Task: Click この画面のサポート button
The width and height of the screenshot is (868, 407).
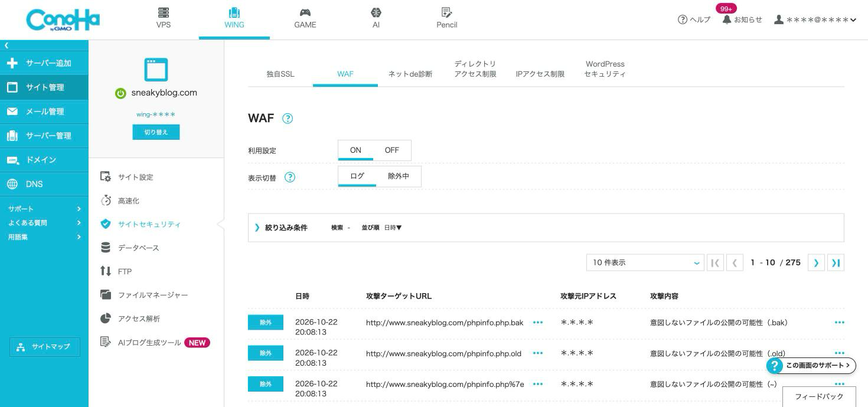Action: coord(811,366)
